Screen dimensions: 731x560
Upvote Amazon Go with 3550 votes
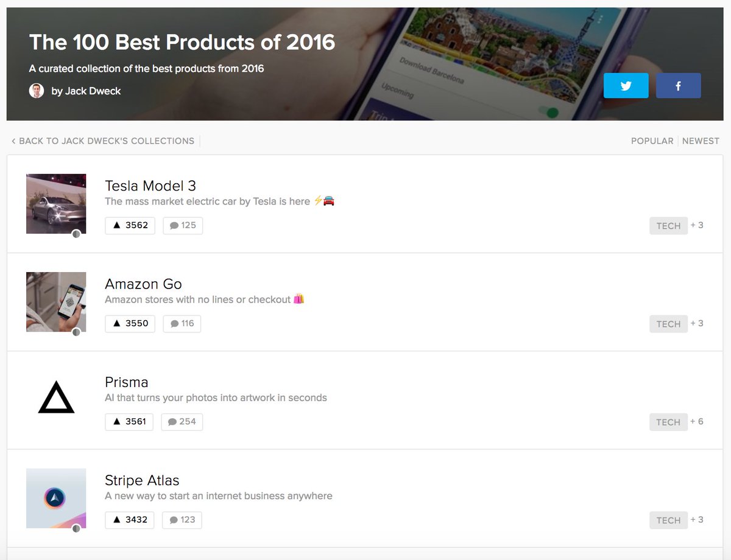pos(130,323)
